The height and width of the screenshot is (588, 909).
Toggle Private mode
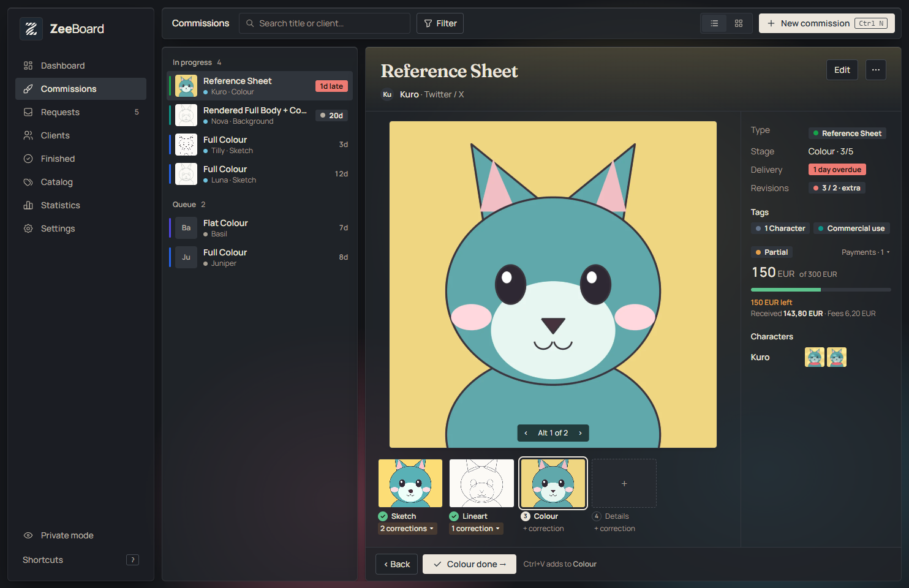pyautogui.click(x=81, y=535)
